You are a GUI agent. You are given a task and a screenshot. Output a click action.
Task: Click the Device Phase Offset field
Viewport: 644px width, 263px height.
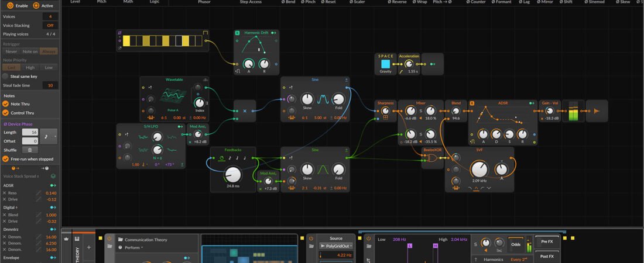pos(30,141)
